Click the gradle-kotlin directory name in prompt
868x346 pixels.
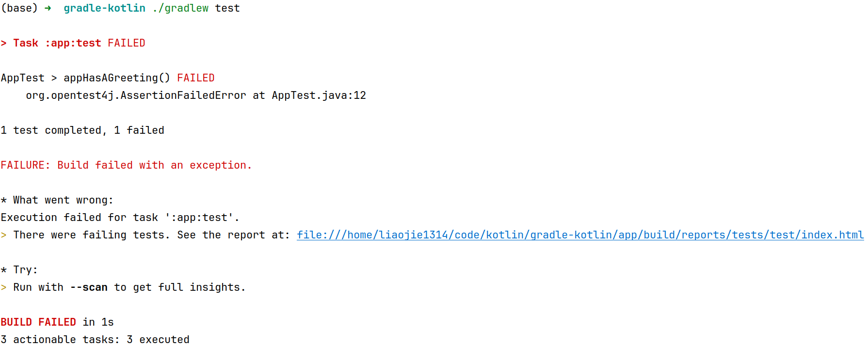[105, 8]
